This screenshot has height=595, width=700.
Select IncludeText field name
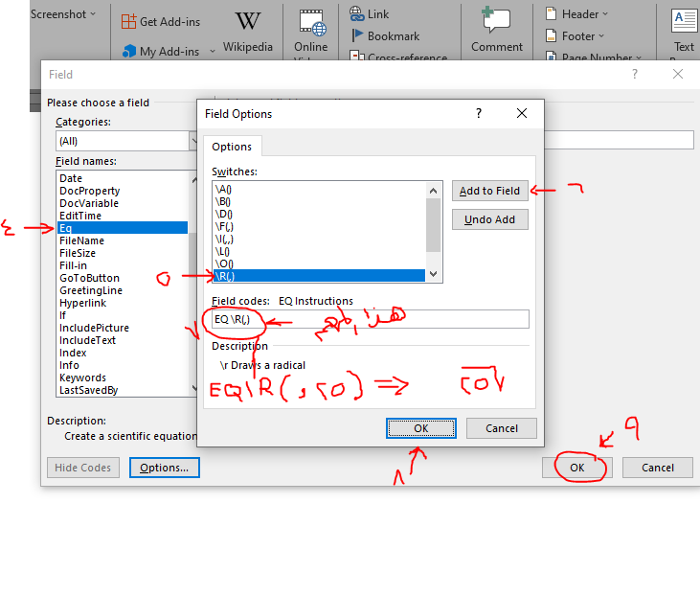(x=123, y=340)
